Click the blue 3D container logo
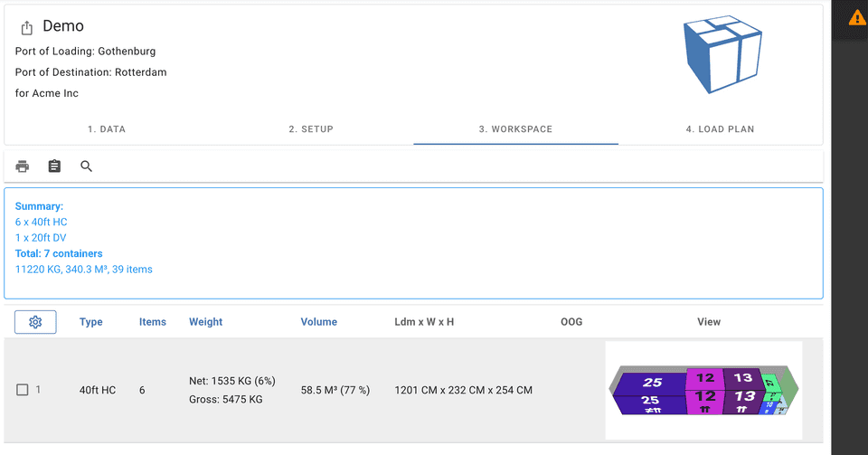The image size is (868, 455). [x=722, y=55]
